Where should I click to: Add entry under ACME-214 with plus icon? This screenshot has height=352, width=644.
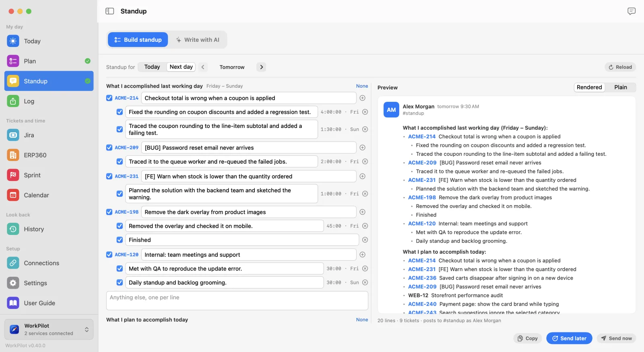click(x=362, y=98)
